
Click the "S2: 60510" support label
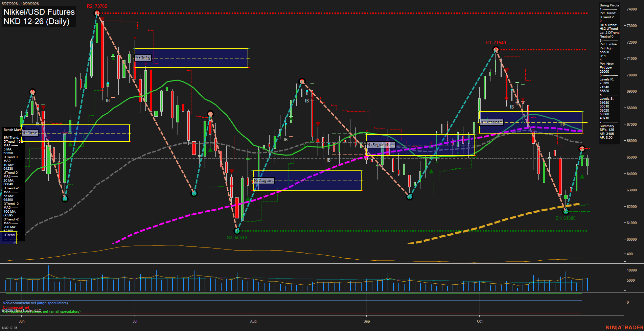237,238
